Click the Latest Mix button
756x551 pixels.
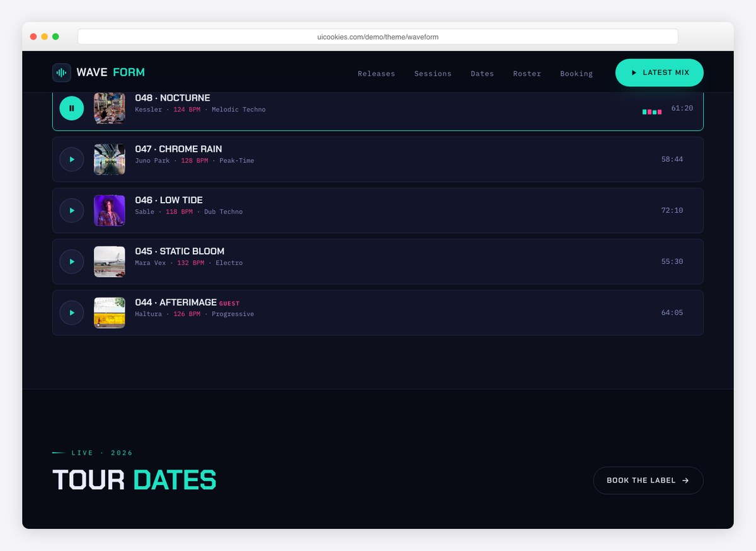point(660,72)
